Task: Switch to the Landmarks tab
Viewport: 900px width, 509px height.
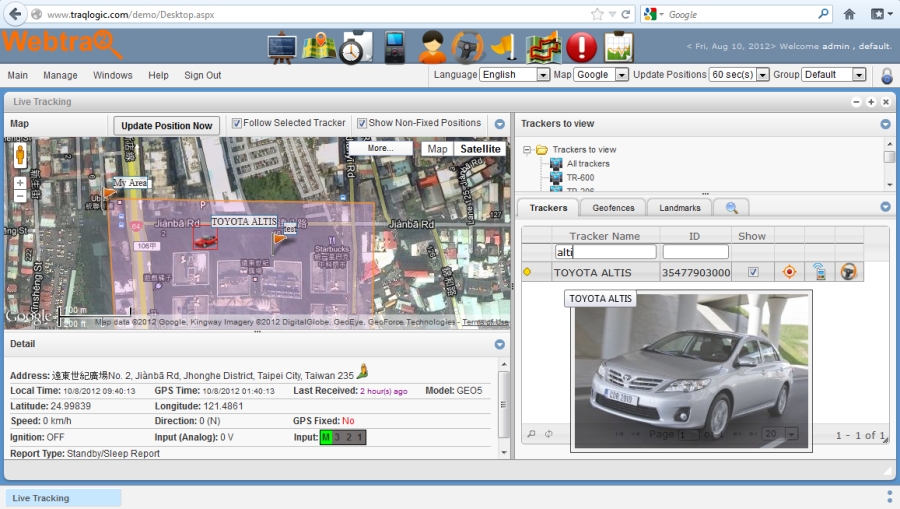Action: point(680,208)
